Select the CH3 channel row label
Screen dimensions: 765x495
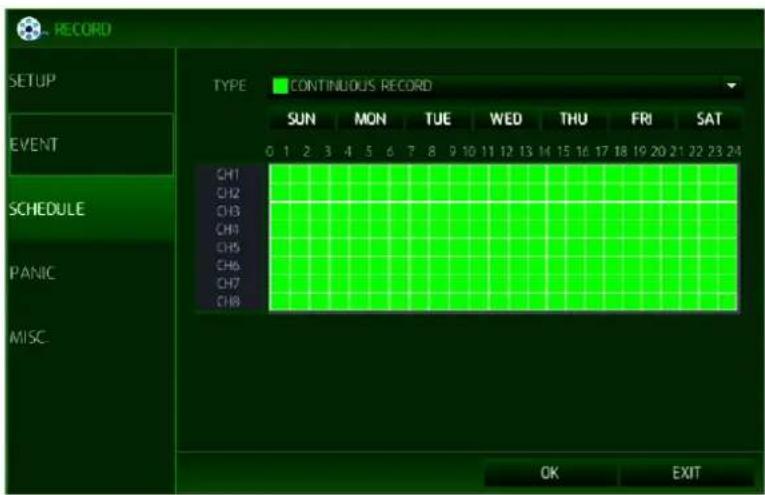(228, 211)
